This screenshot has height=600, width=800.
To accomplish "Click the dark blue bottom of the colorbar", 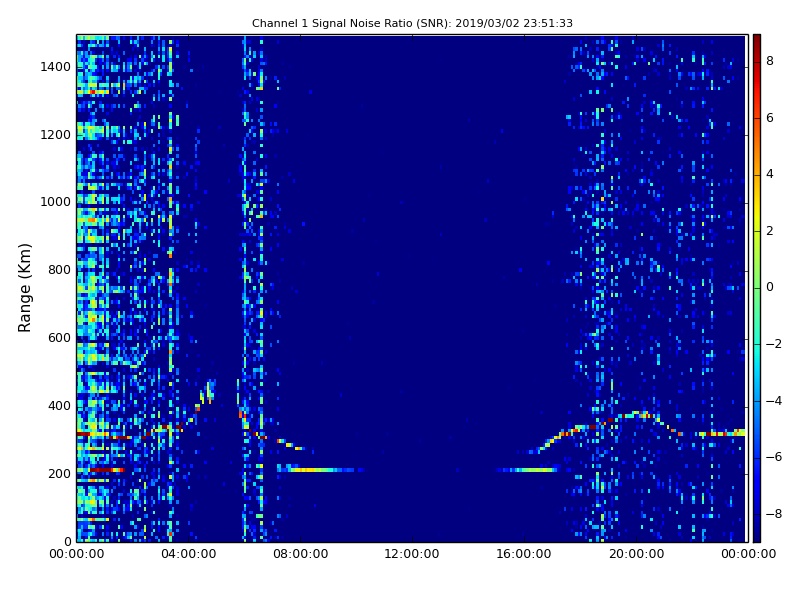I will (x=757, y=533).
